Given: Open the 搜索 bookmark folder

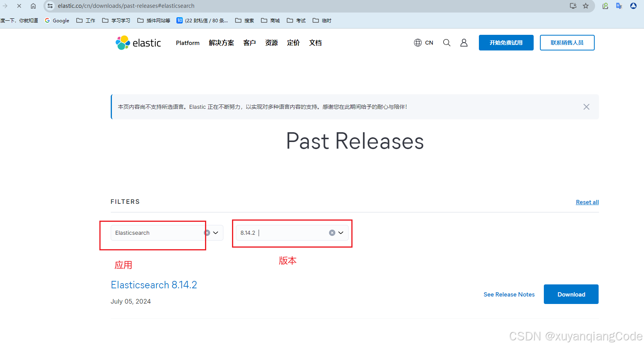Looking at the screenshot, I should coord(245,20).
